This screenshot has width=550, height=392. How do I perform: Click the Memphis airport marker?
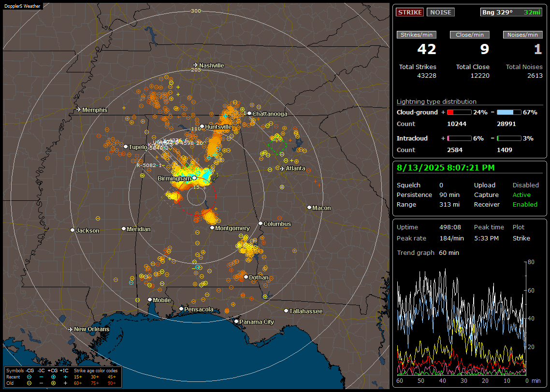79,110
